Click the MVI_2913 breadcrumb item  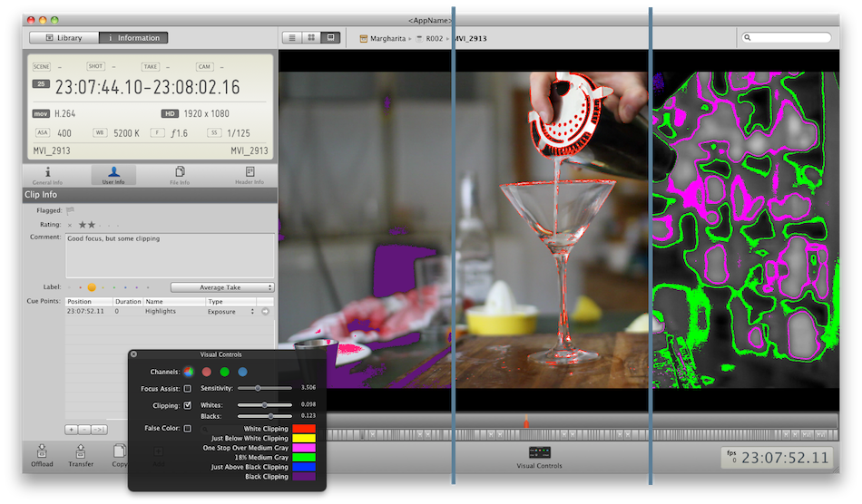[470, 38]
